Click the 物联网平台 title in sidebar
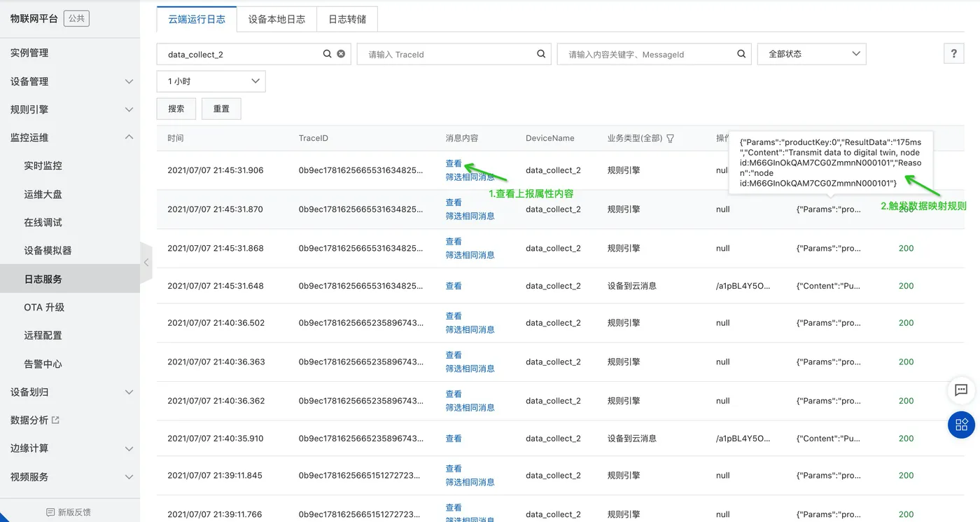The image size is (980, 522). (34, 18)
